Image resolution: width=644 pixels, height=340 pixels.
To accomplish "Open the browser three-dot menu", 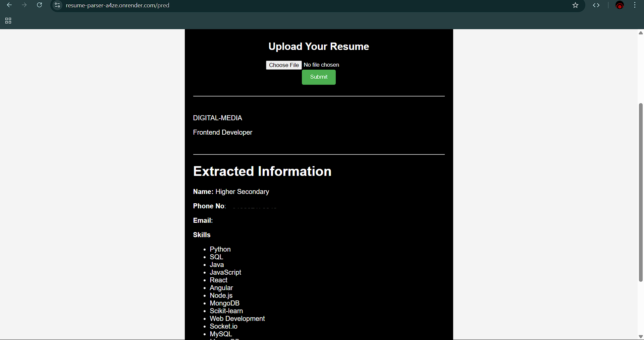I will tap(635, 5).
